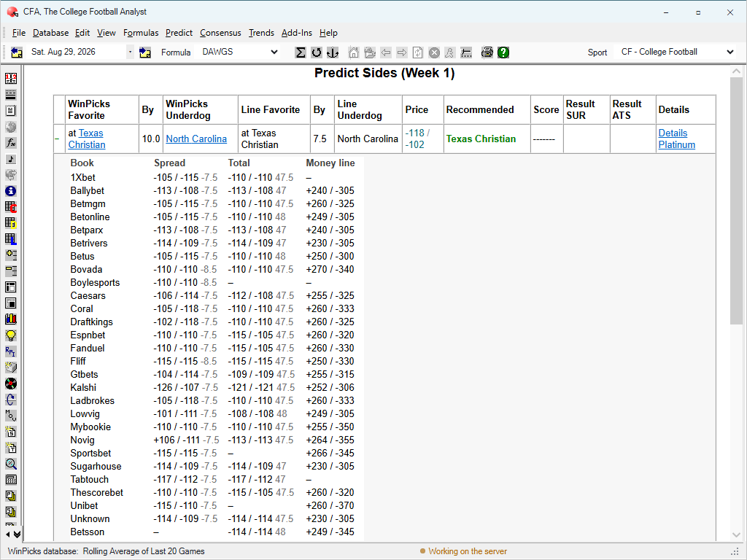Open the Details link
747x560 pixels.
tap(673, 133)
